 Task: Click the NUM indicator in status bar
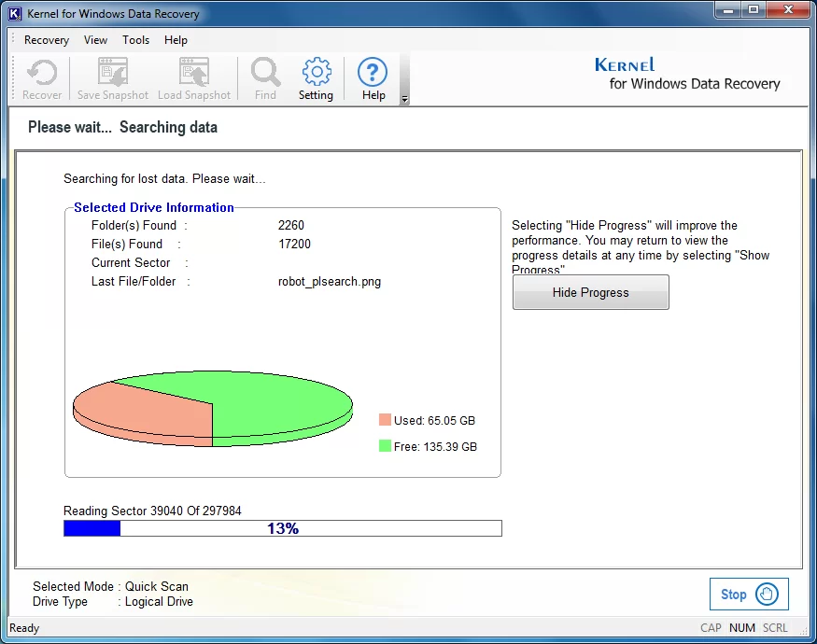point(742,628)
